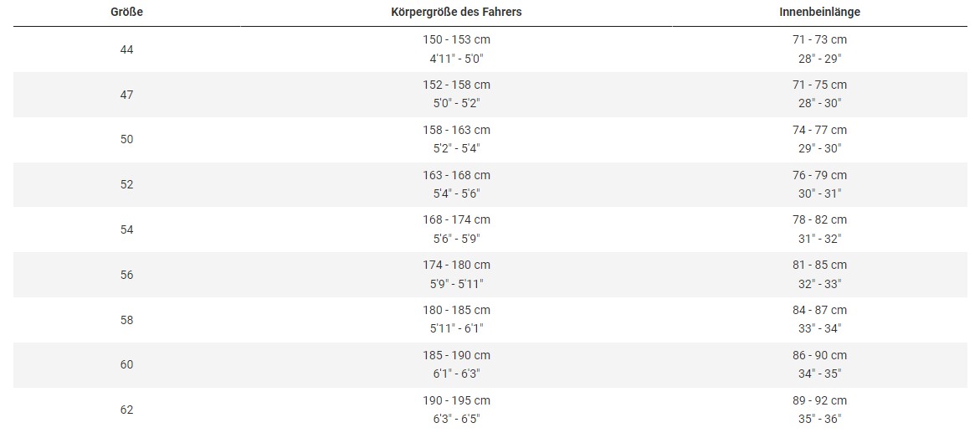Click the 185 - 190 cm height value
Screen dimensions: 980x433
point(456,355)
